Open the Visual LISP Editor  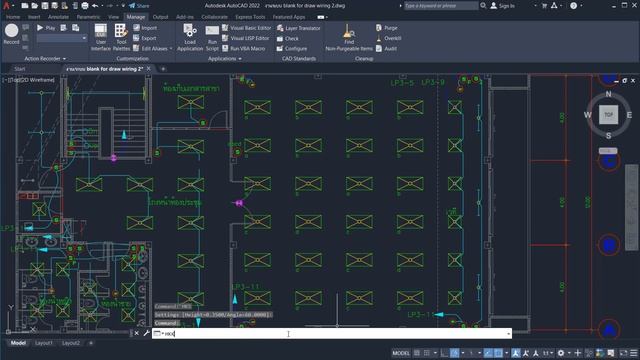[246, 38]
